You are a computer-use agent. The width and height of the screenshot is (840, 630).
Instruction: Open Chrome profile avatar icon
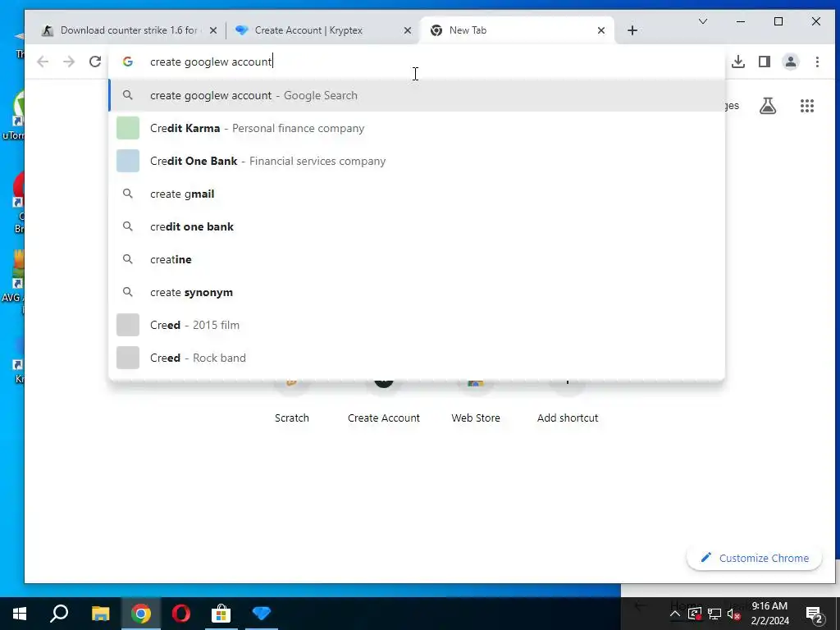tap(791, 62)
